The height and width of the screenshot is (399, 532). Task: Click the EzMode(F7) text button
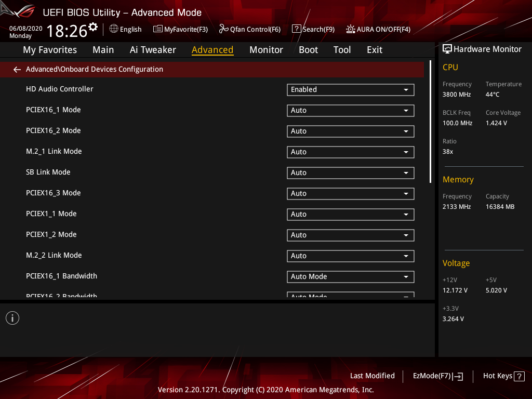coord(432,376)
